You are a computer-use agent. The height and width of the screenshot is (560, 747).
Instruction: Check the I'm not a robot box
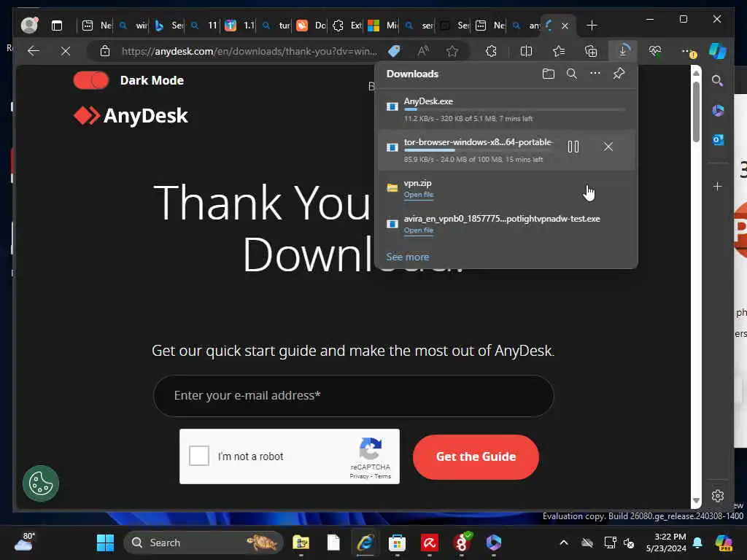(x=199, y=456)
